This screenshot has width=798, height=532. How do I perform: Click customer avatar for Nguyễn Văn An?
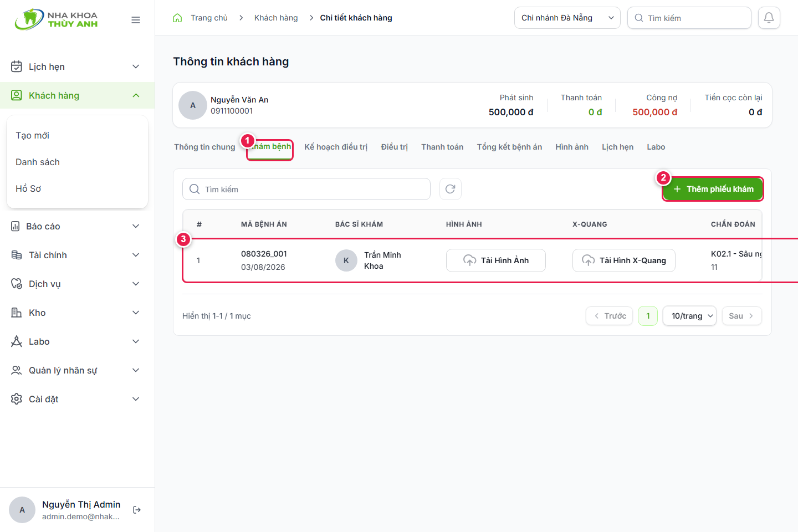pos(193,105)
